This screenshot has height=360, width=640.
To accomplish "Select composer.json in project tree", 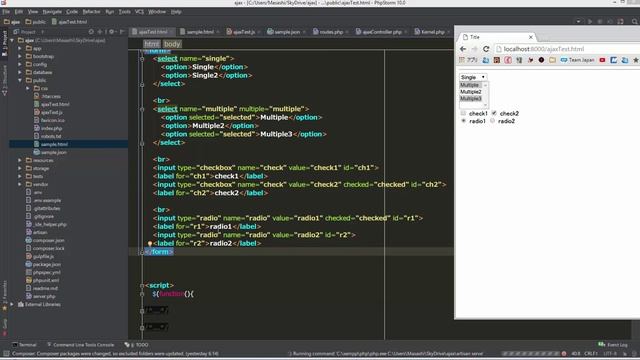I will (49, 240).
